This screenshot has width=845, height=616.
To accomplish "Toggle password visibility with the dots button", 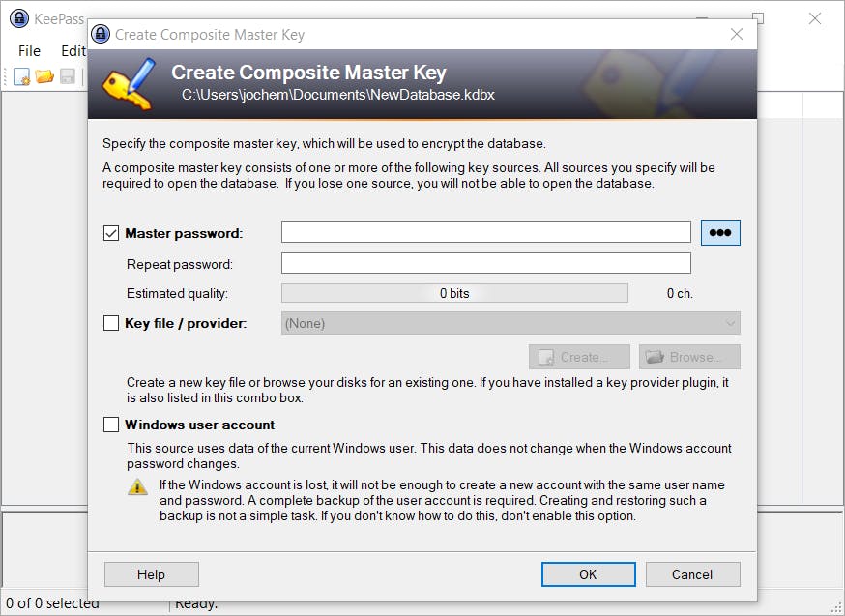I will pyautogui.click(x=720, y=233).
